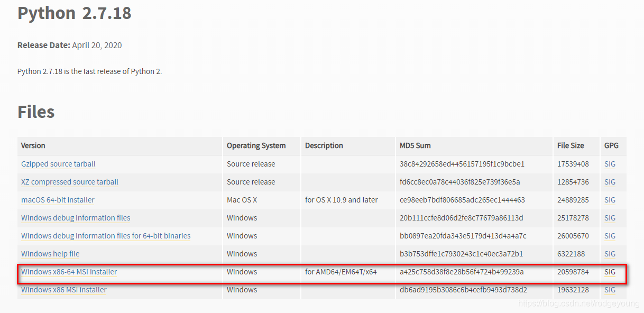This screenshot has width=644, height=313.
Task: Download the XZ compressed source tarball
Action: [x=70, y=182]
